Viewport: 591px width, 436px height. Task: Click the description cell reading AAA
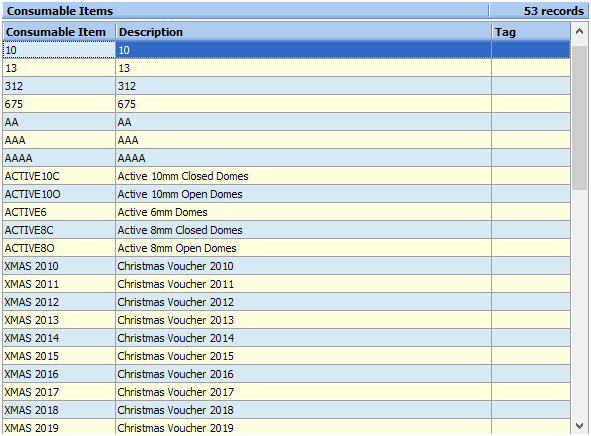pos(303,140)
